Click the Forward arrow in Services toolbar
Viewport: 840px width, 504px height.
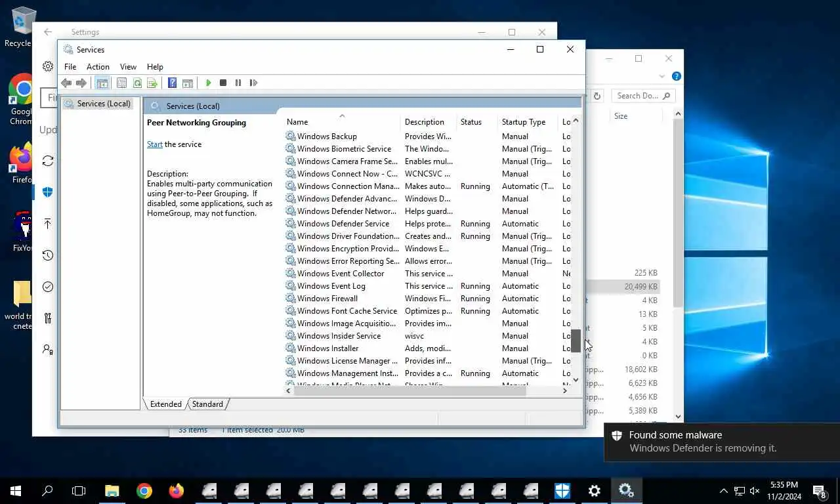coord(81,83)
